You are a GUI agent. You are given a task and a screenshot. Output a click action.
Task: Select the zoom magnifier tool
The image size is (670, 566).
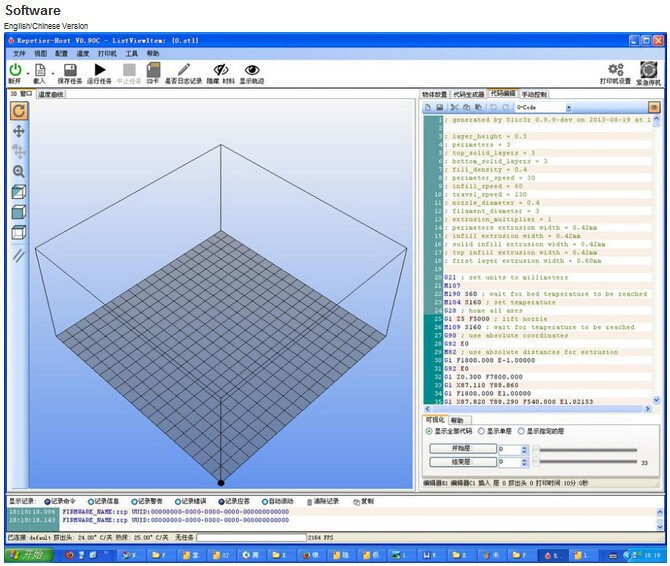[x=18, y=172]
